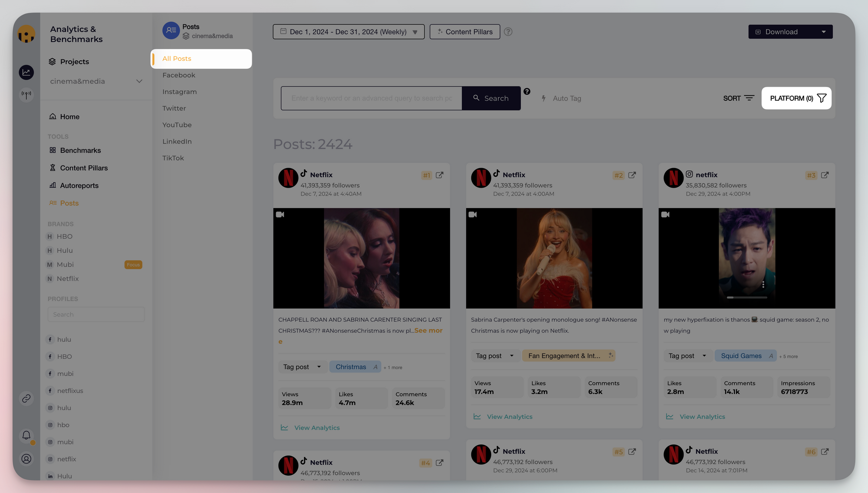The width and height of the screenshot is (868, 493).
Task: Expand the Download dropdown arrow
Action: click(824, 32)
